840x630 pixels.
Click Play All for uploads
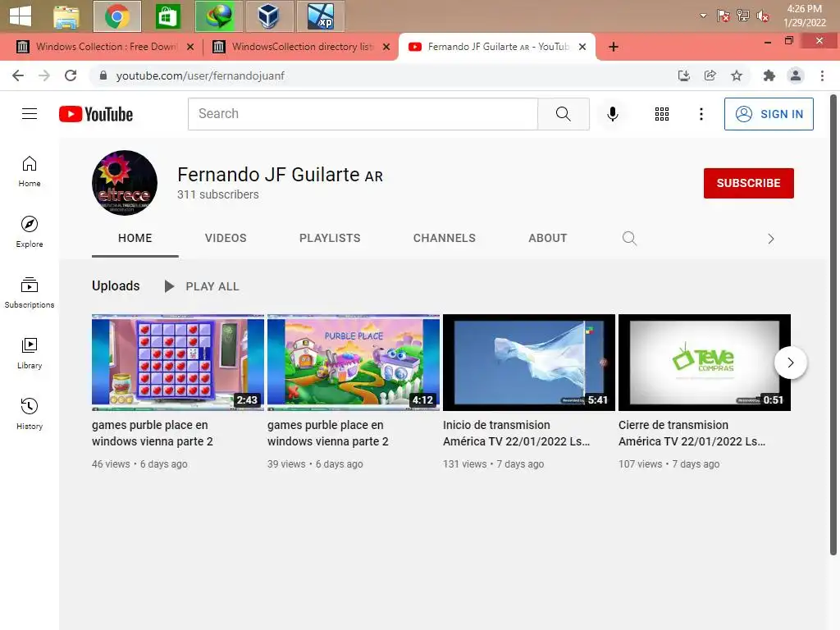202,286
